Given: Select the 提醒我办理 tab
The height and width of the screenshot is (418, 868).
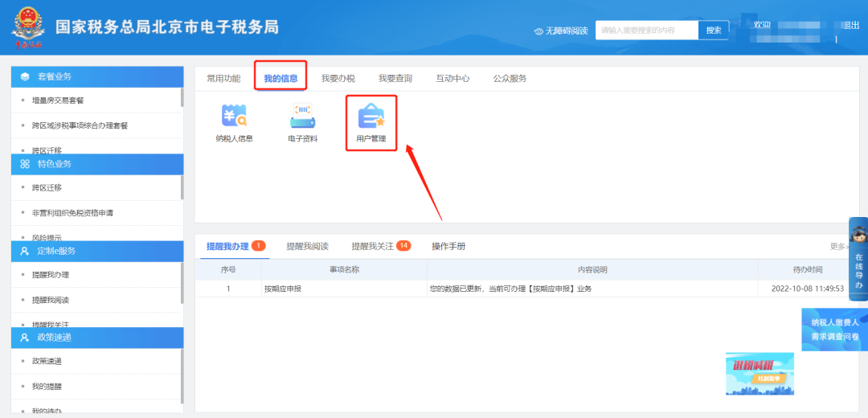Looking at the screenshot, I should click(227, 246).
